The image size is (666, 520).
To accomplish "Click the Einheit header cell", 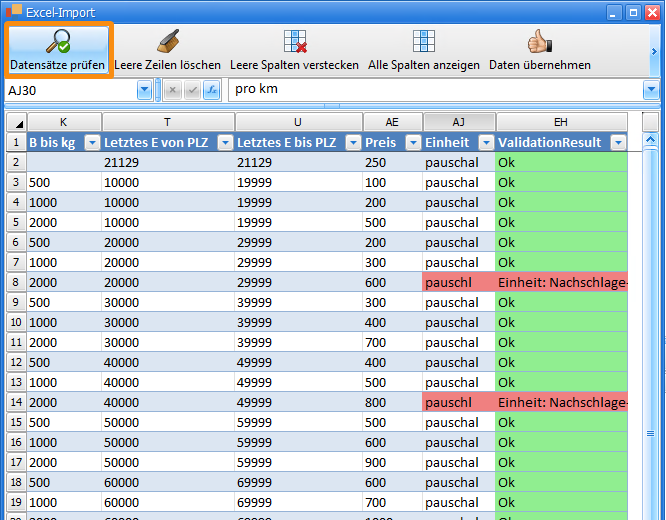I will 459,143.
